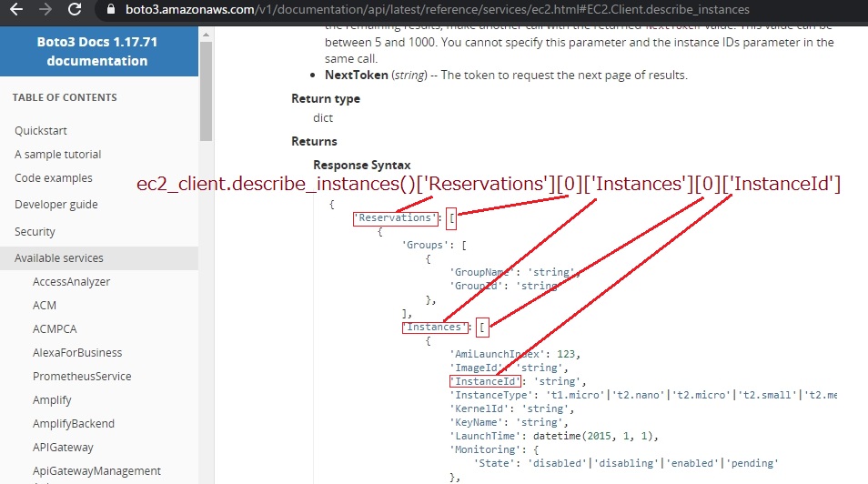Open AmplifyBackend service docs
This screenshot has width=868, height=484.
[x=74, y=424]
